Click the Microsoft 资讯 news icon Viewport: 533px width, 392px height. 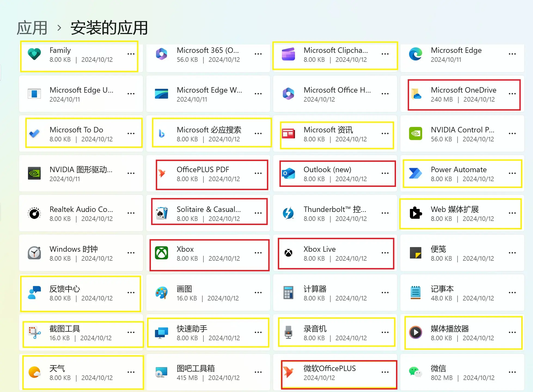coord(288,133)
